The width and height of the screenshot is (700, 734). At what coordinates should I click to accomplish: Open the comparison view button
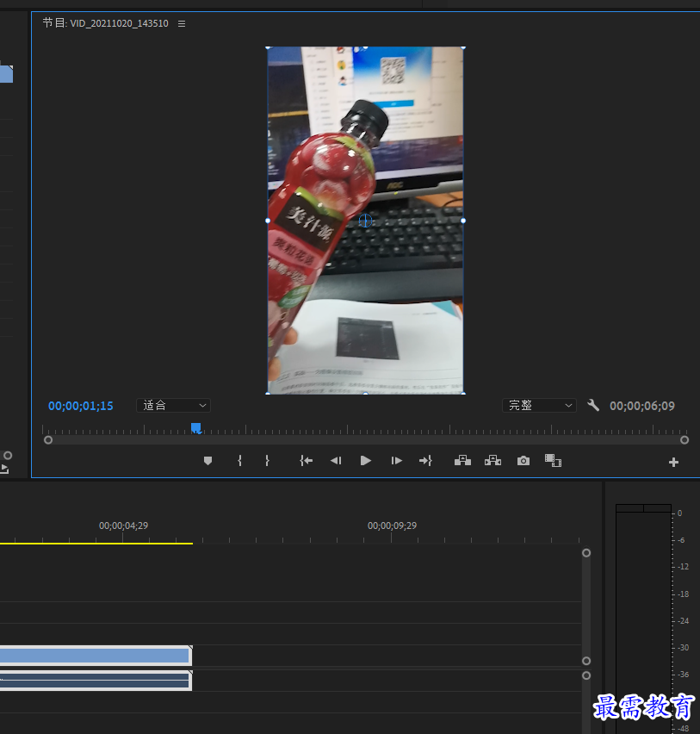(x=553, y=461)
